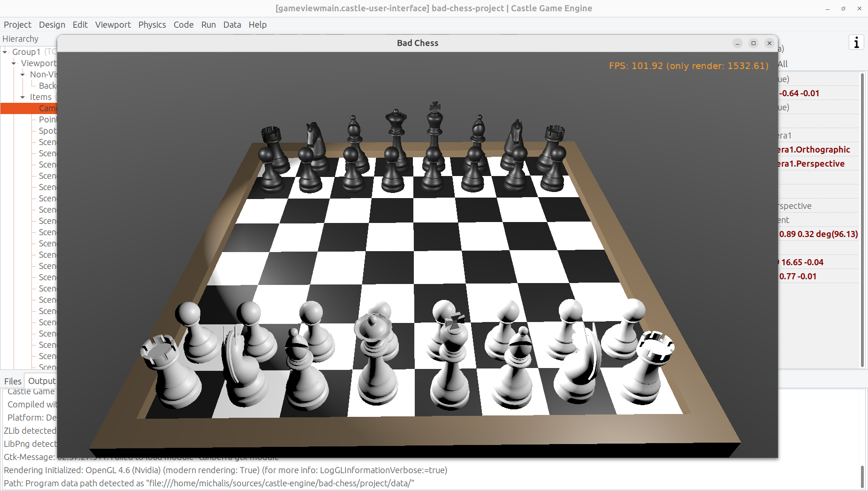Open the Edit menu
868x491 pixels.
[x=80, y=24]
